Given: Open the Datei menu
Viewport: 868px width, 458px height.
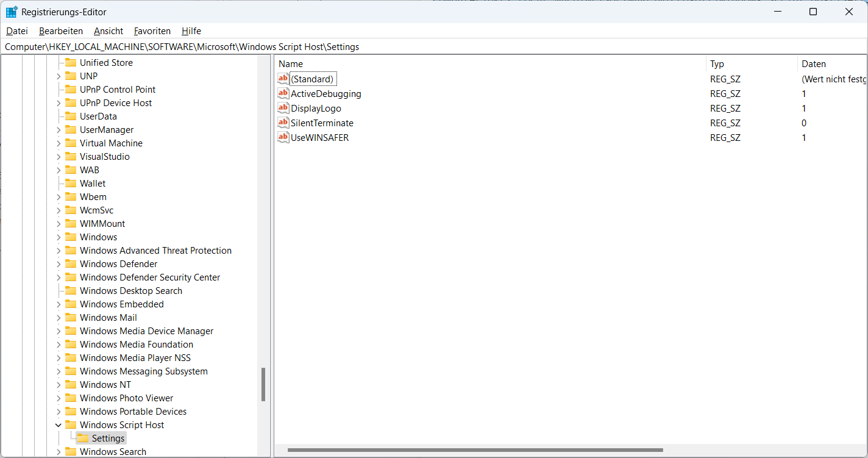Looking at the screenshot, I should point(17,31).
